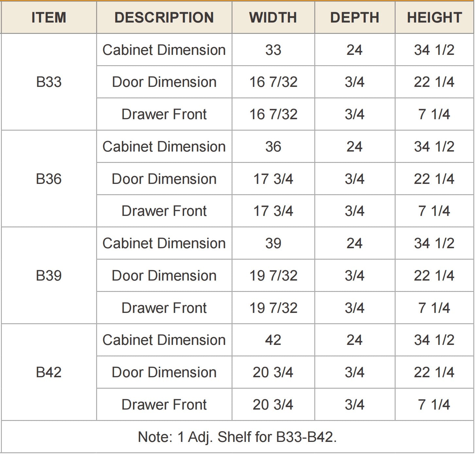Click the B36 item cell
476x454 pixels.
pyautogui.click(x=49, y=179)
